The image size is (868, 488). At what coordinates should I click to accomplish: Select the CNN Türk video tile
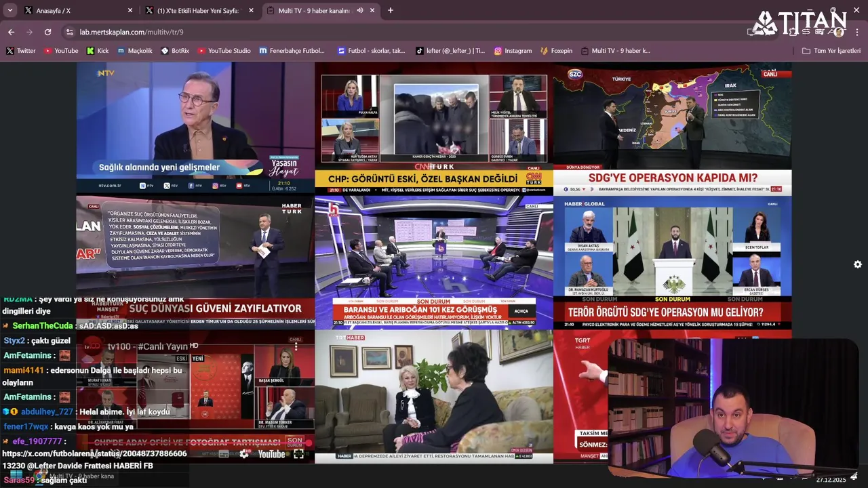[x=434, y=129]
